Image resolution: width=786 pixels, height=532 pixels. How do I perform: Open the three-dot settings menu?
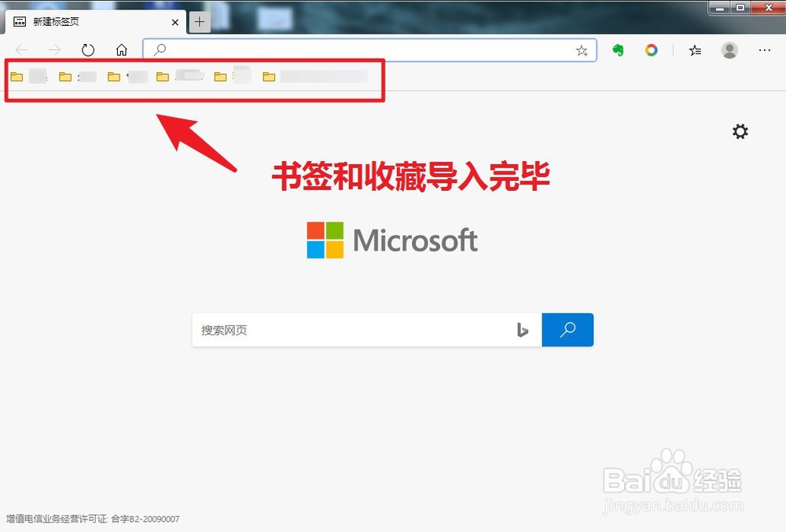tap(765, 50)
